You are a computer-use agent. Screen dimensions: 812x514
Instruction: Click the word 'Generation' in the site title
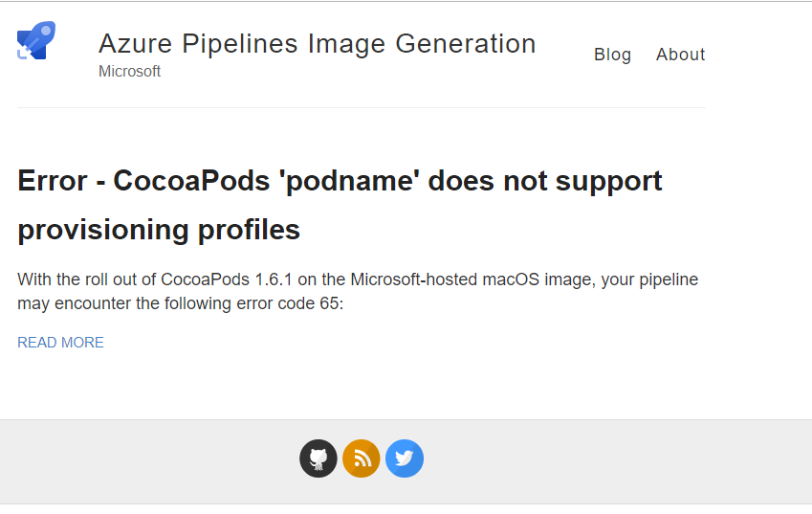click(x=466, y=43)
